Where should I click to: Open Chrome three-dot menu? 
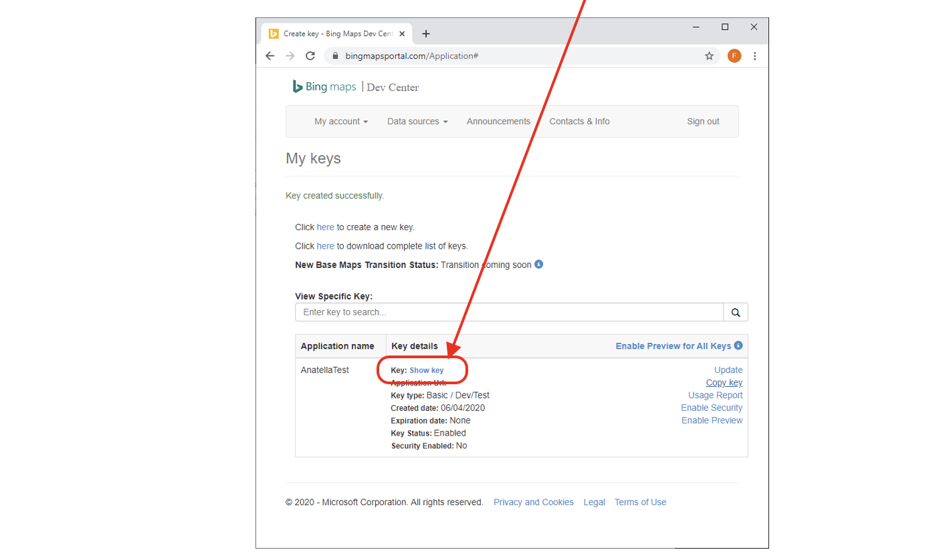(x=755, y=56)
